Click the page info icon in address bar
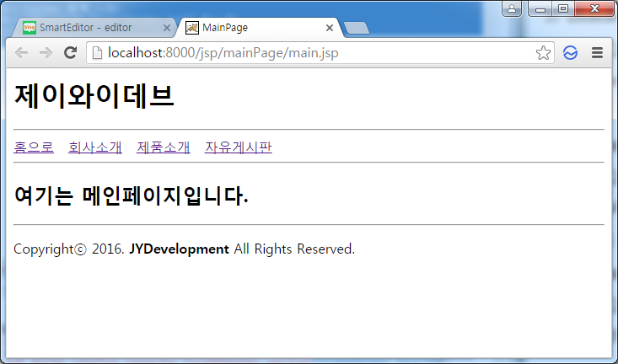The height and width of the screenshot is (364, 618). 97,53
